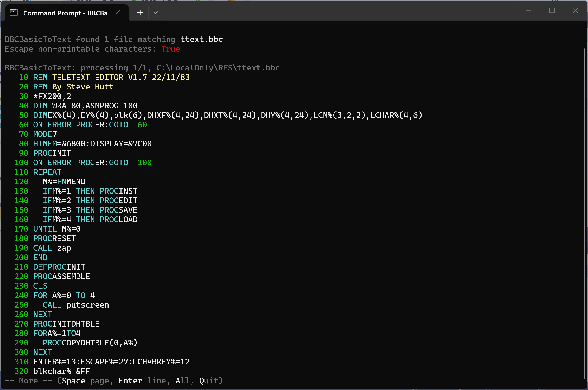Click the terminal icon in the tab
Viewport: 588px width, 390px height.
(14, 12)
